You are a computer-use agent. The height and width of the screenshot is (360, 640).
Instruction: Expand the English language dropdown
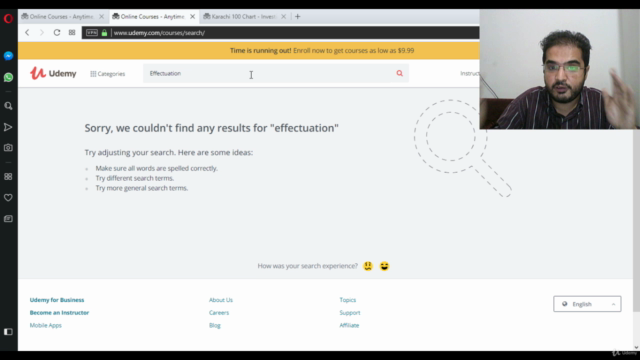click(x=587, y=304)
